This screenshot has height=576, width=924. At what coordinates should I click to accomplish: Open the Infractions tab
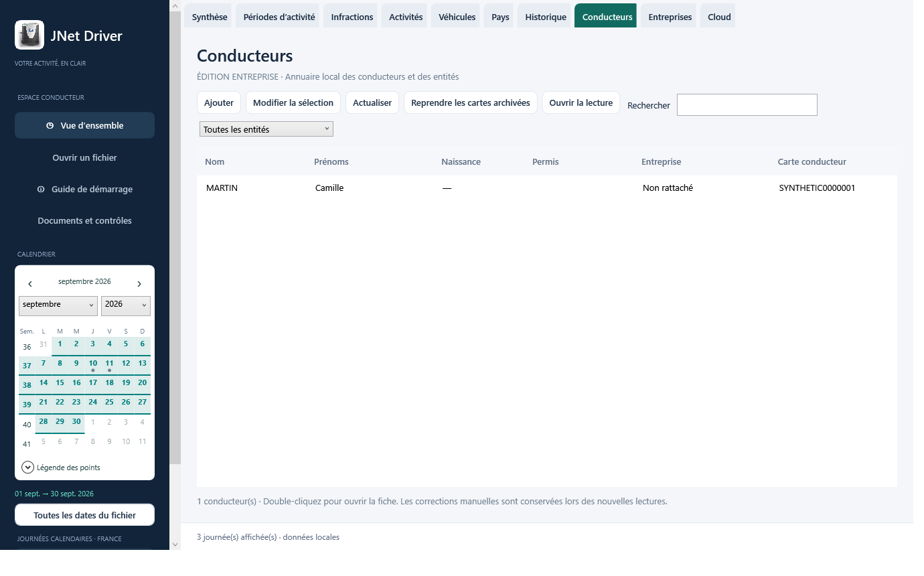352,17
